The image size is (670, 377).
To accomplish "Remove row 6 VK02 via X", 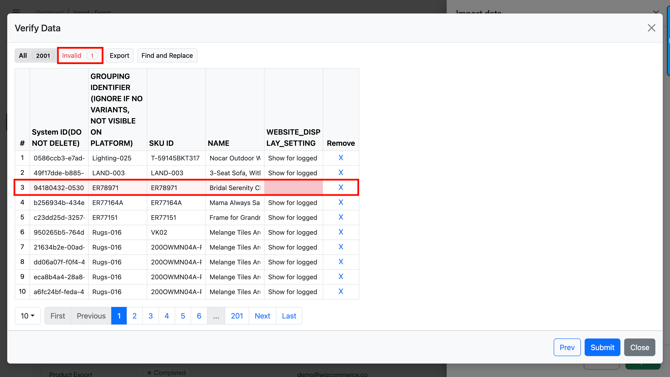I will pyautogui.click(x=341, y=232).
